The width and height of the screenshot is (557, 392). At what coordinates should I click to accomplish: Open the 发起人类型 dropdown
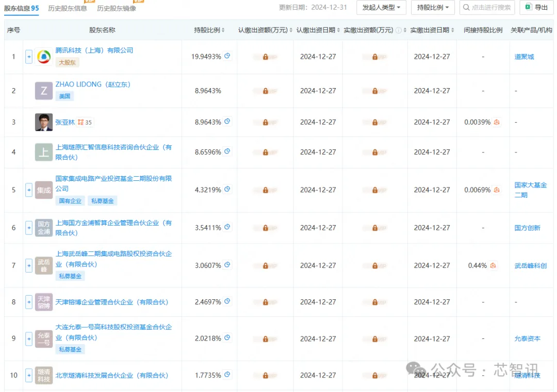tap(381, 7)
